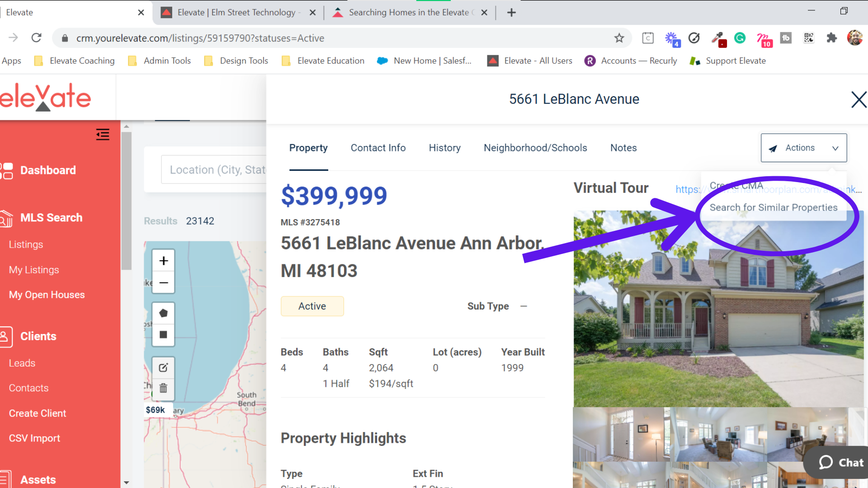
Task: Open the Actions dropdown
Action: (803, 148)
